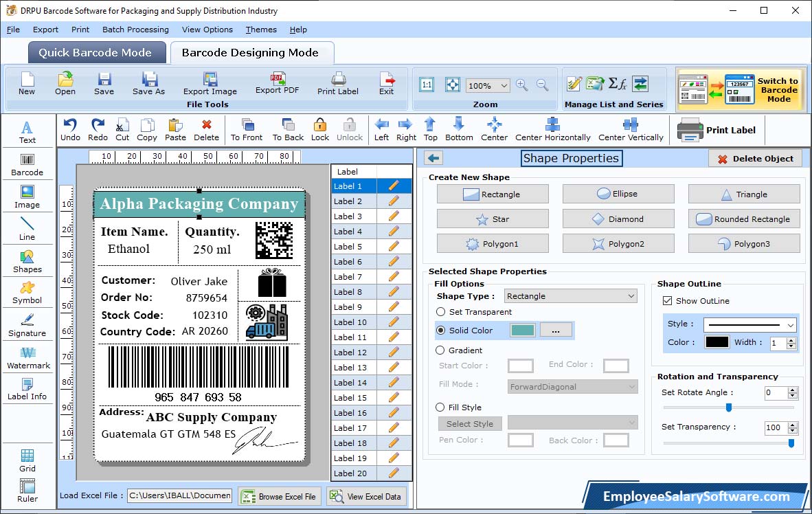Toggle the Show OutLine checkbox
The image size is (812, 514).
668,300
